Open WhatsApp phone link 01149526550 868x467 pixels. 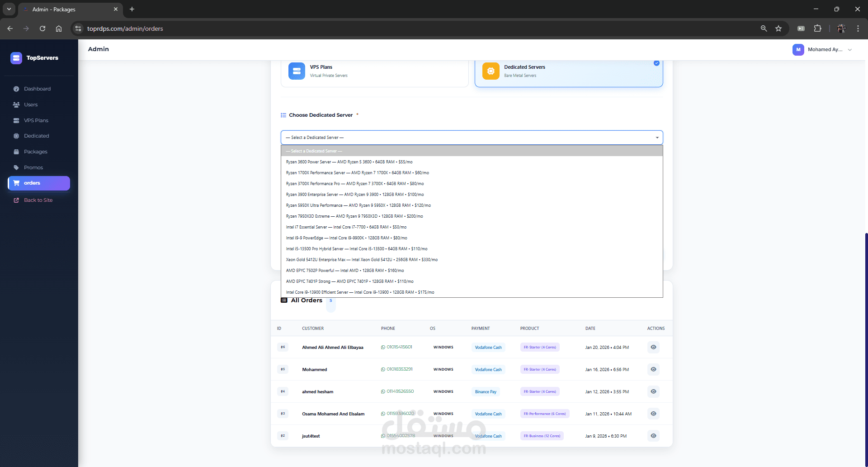pyautogui.click(x=397, y=391)
